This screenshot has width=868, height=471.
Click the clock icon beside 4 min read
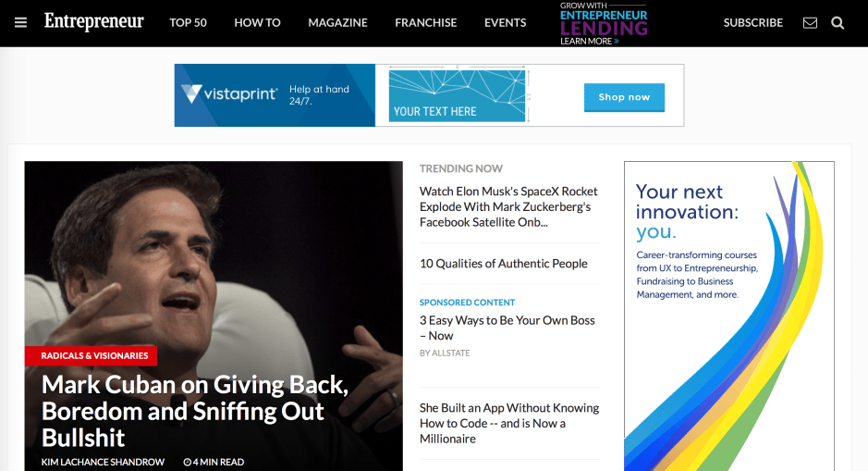coord(187,462)
